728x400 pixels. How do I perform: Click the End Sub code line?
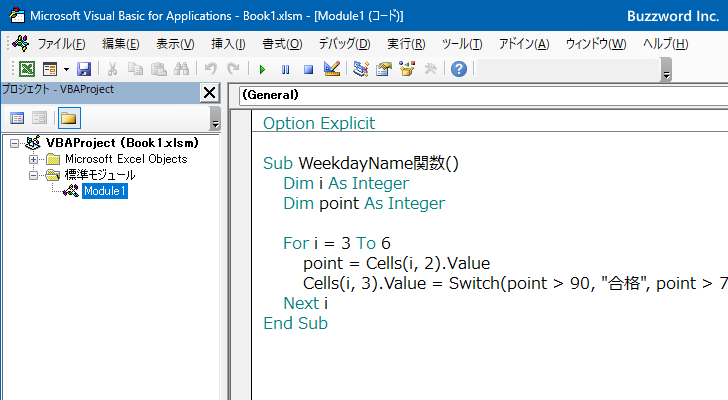pyautogui.click(x=295, y=323)
